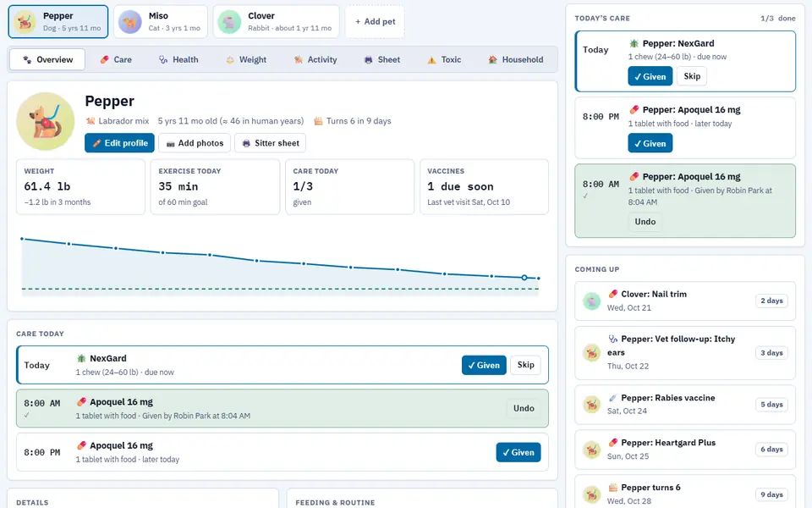The width and height of the screenshot is (812, 508).
Task: Mark Pepper: NexGard Given in Today's Care sidebar
Action: [x=650, y=76]
